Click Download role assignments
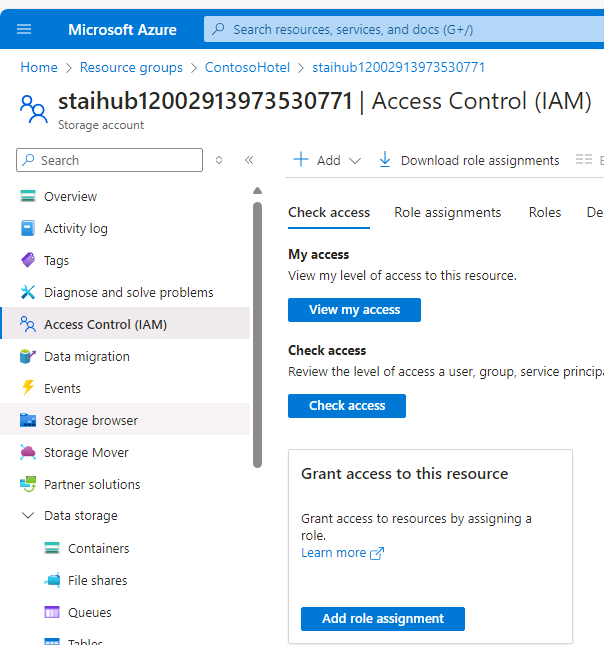The width and height of the screenshot is (604, 645). [469, 160]
